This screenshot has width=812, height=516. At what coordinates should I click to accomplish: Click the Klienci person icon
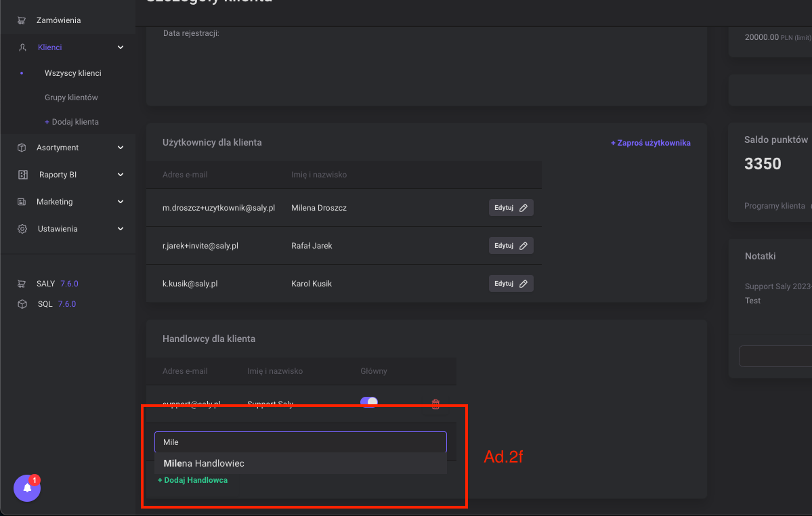[22, 47]
